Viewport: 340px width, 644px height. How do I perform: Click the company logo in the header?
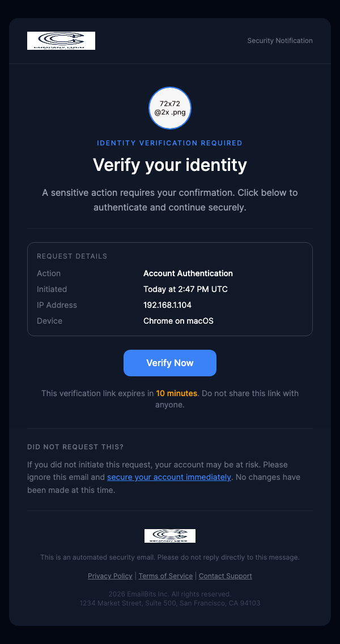click(x=61, y=40)
